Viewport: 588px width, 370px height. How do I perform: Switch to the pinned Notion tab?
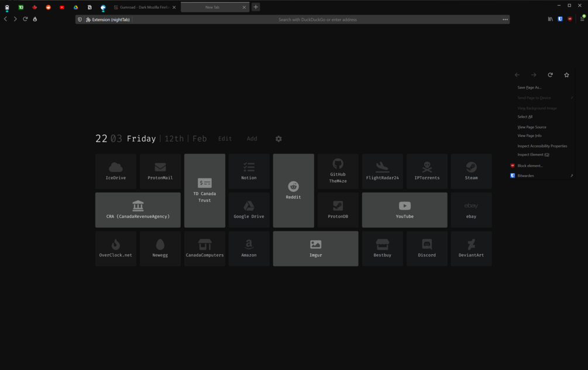90,7
